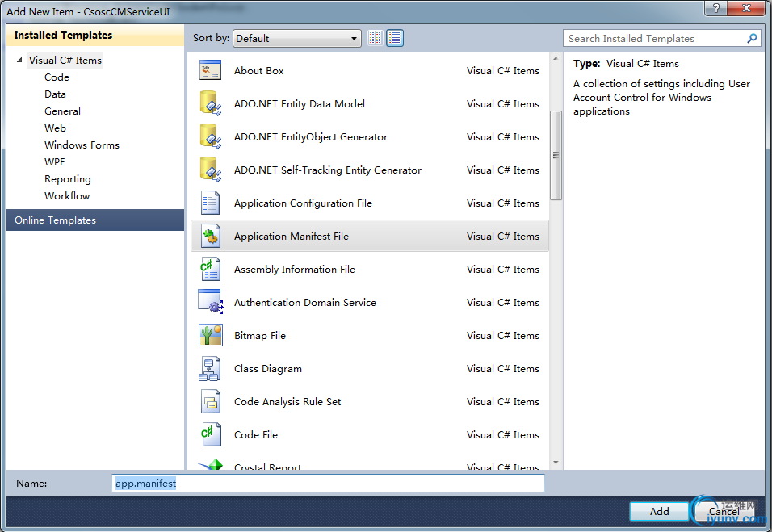Screen dimensions: 772x532
Task: Select the Web category
Action: tap(55, 128)
